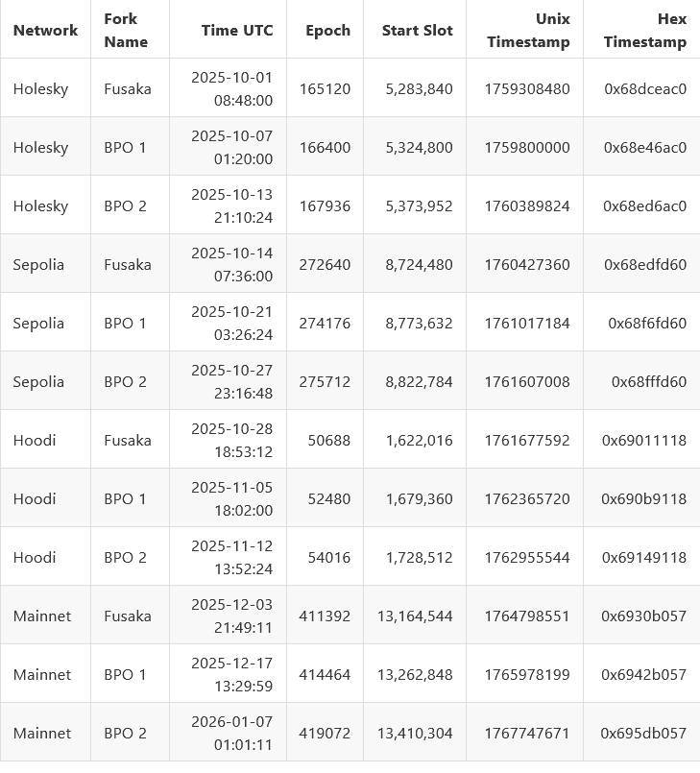Click the Start Slot column header
The image size is (700, 773).
(x=417, y=30)
